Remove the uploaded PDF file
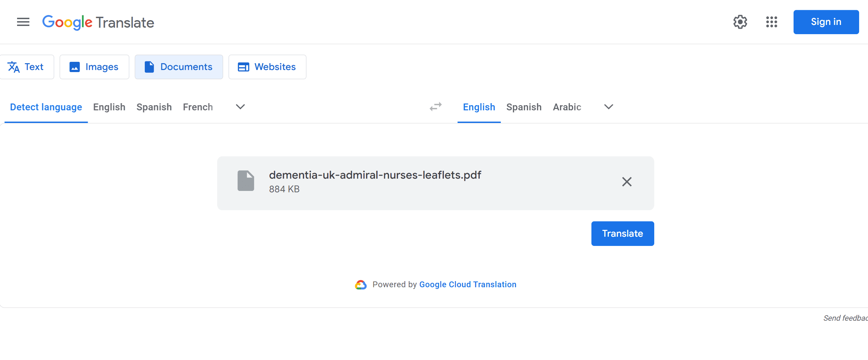The width and height of the screenshot is (868, 360). tap(627, 182)
